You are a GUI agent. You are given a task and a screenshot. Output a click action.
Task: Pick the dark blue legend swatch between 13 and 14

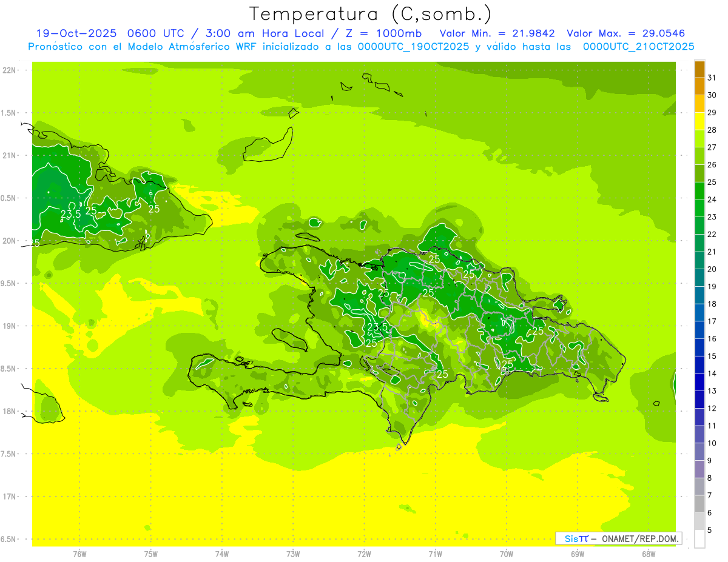pyautogui.click(x=699, y=382)
